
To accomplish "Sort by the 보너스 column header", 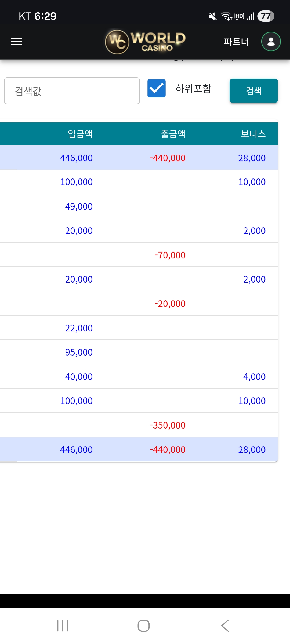I will (x=253, y=134).
